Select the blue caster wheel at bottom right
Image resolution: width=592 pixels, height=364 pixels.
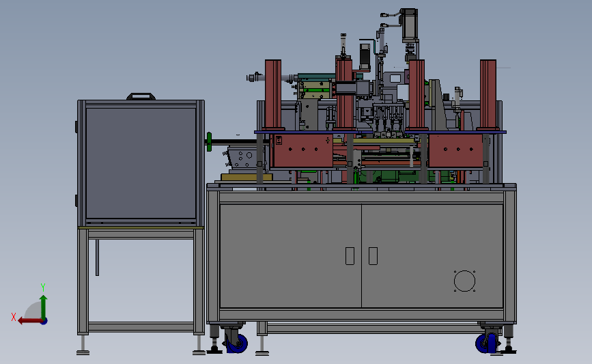[x=487, y=344]
